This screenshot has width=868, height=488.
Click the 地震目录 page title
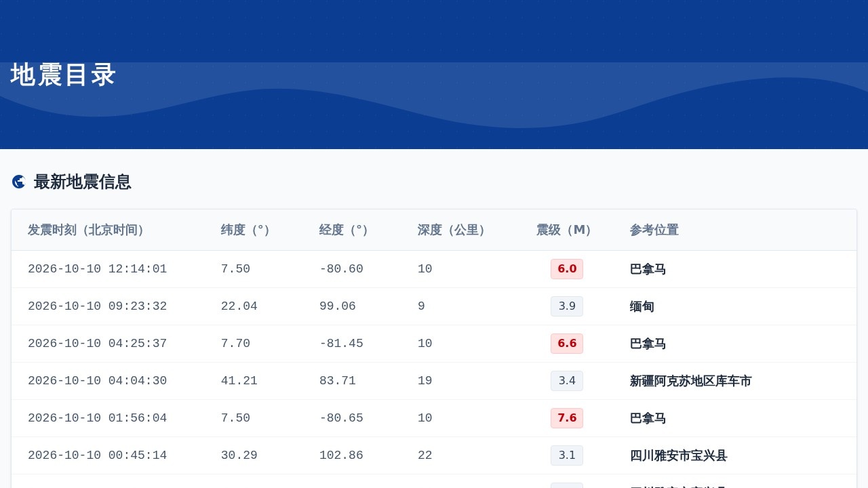(x=64, y=75)
